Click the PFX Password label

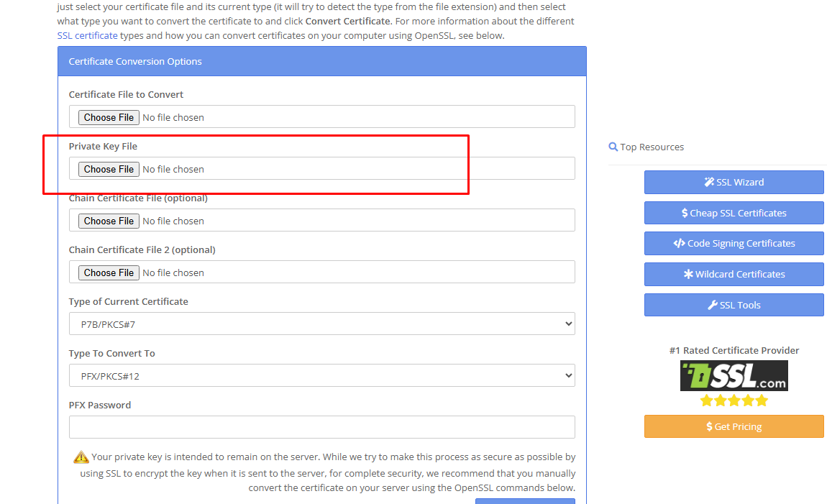tap(100, 405)
